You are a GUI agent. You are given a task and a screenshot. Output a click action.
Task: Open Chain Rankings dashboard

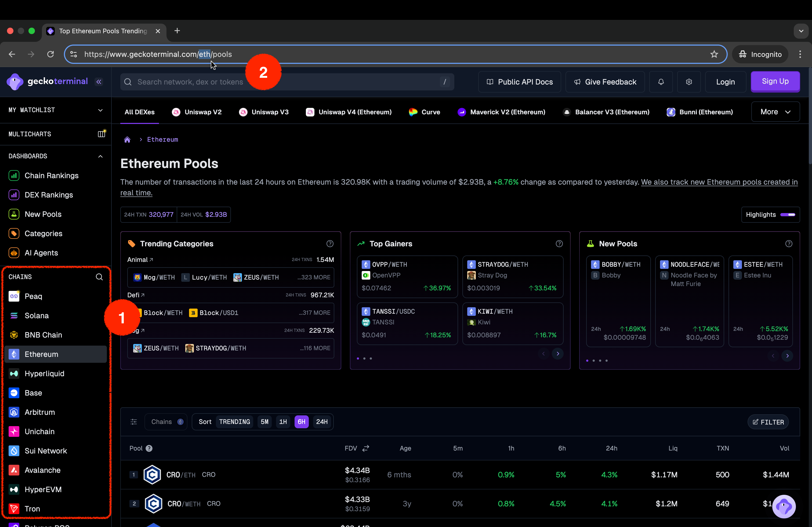(51, 175)
